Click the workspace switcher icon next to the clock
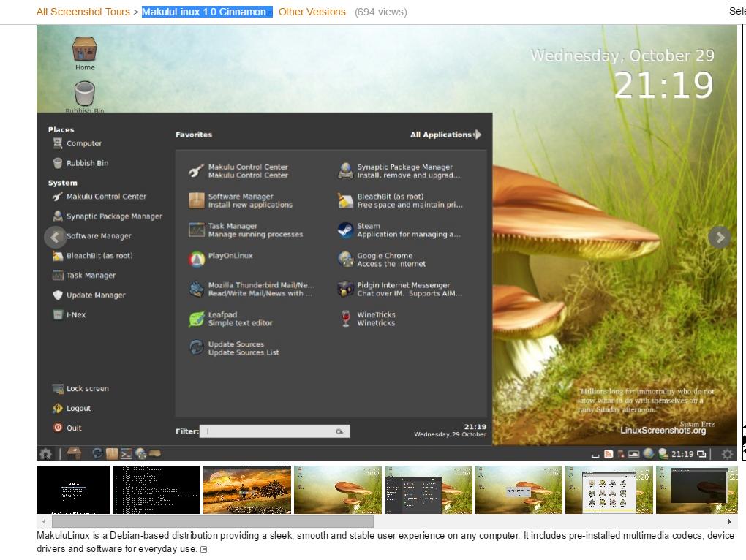 tap(701, 454)
